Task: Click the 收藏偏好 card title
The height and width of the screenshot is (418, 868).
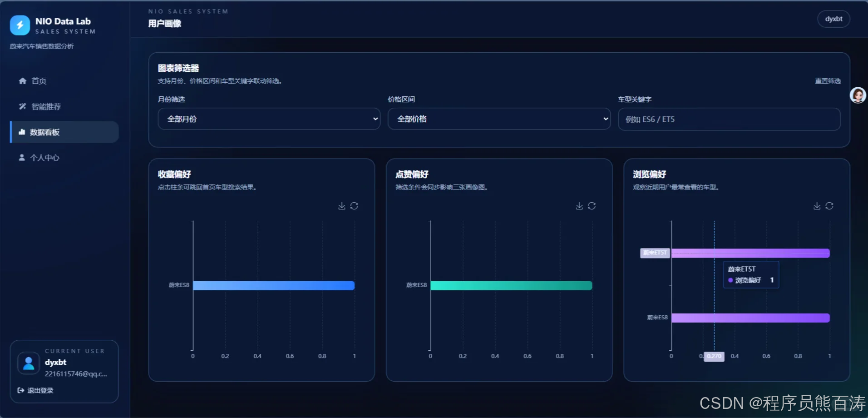Action: tap(174, 174)
